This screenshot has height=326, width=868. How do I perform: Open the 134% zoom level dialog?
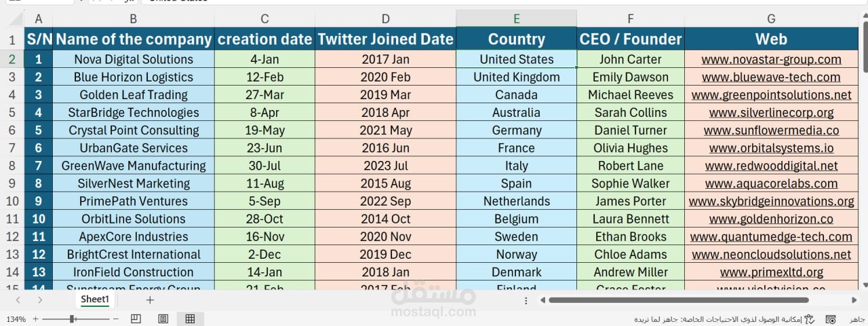point(16,319)
